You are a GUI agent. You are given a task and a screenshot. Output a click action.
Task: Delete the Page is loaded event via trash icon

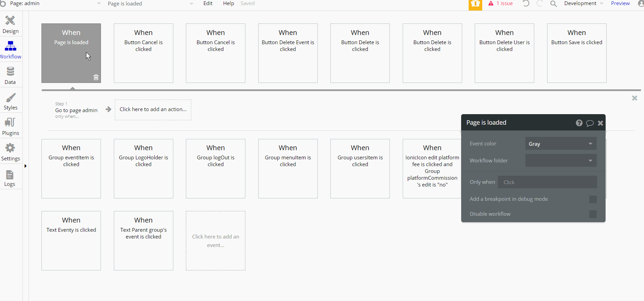[96, 77]
